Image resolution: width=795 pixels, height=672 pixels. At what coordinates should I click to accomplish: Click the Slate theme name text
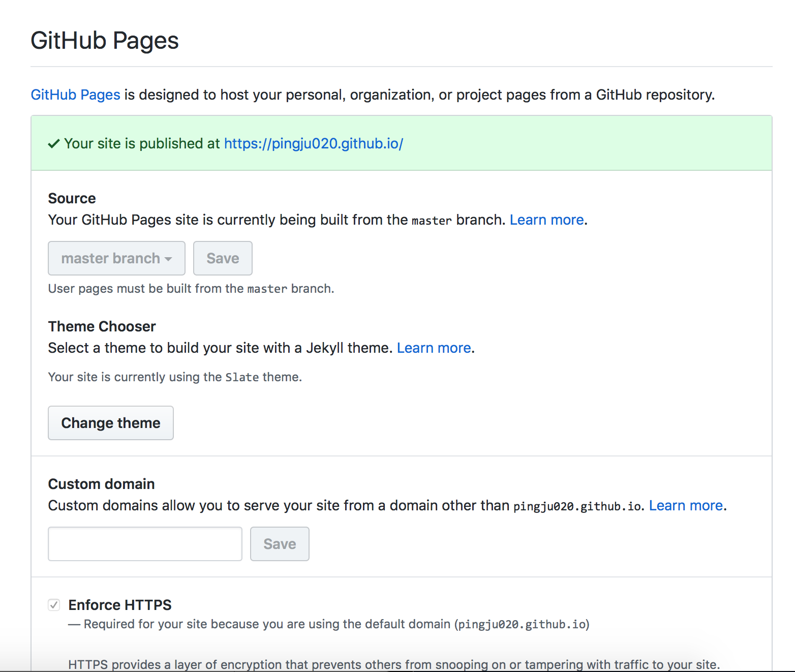(x=242, y=377)
